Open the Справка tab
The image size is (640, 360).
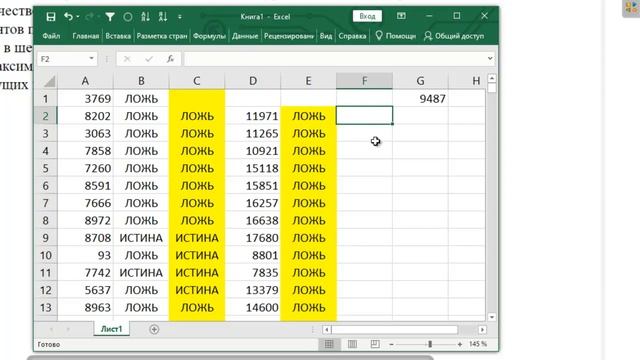pos(352,36)
